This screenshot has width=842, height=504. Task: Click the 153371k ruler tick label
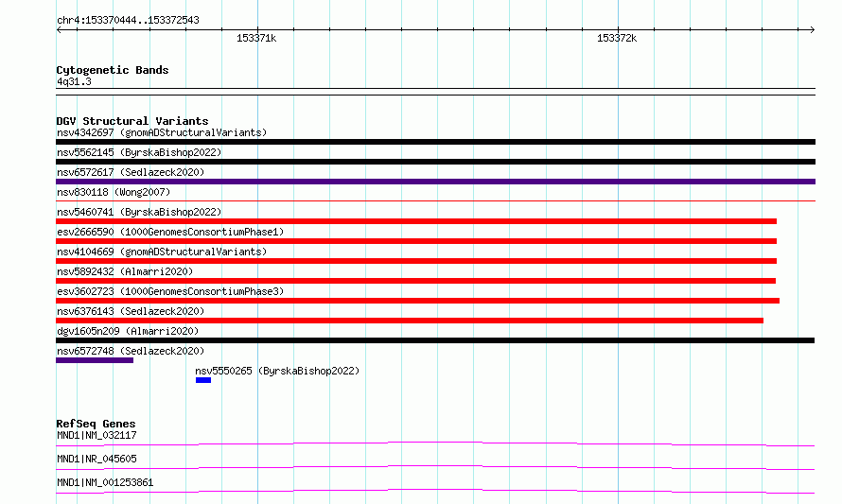(256, 38)
